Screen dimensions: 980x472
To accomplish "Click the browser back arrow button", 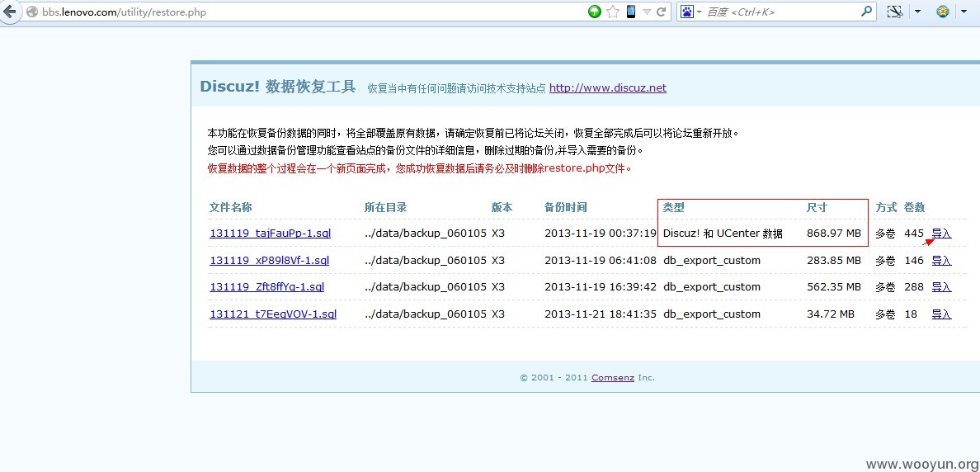I will click(x=9, y=12).
